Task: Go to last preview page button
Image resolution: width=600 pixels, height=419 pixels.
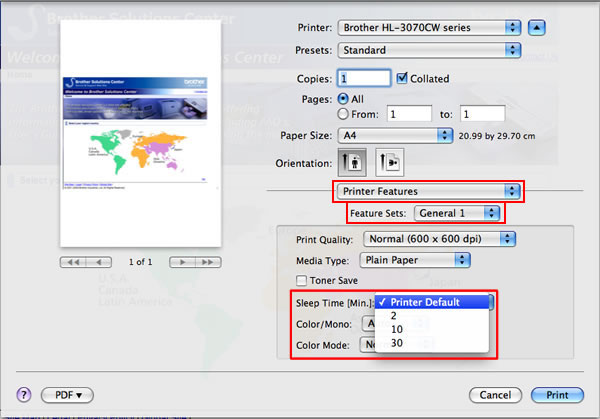Action: (x=208, y=262)
